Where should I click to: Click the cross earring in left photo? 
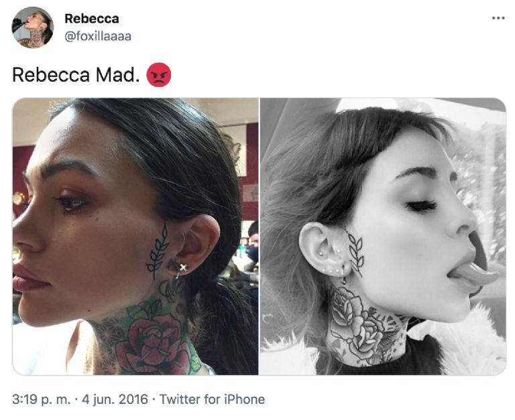click(183, 267)
